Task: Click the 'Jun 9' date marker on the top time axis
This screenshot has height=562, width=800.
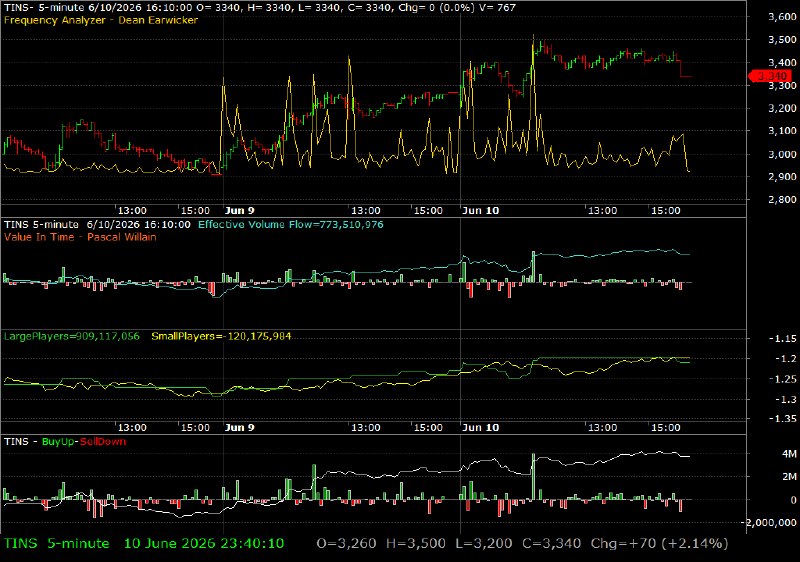Action: click(239, 210)
